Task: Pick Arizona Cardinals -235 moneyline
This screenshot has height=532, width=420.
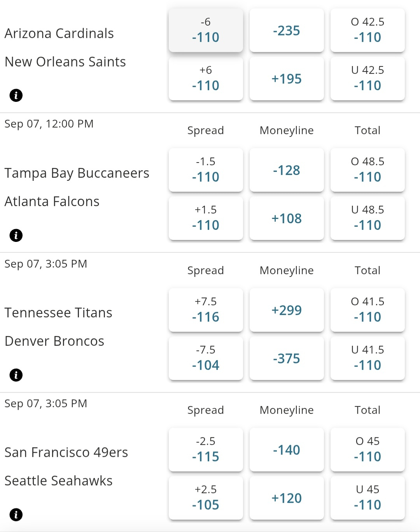Action: click(x=287, y=30)
